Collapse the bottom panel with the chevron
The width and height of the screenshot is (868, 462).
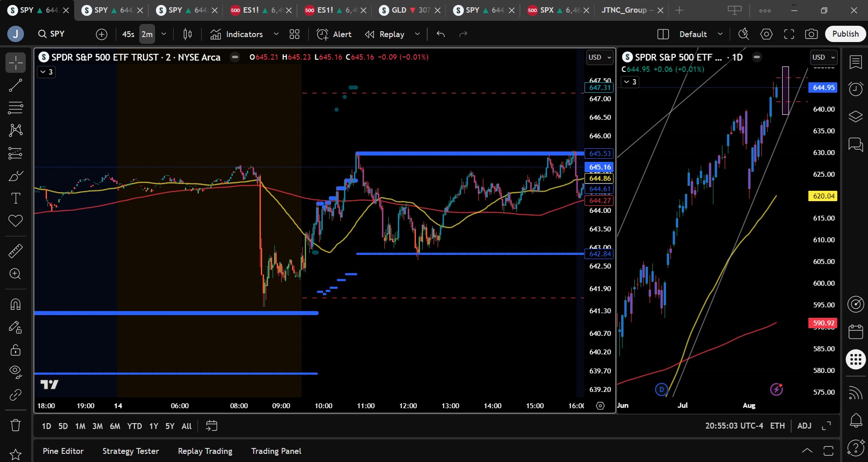click(807, 451)
